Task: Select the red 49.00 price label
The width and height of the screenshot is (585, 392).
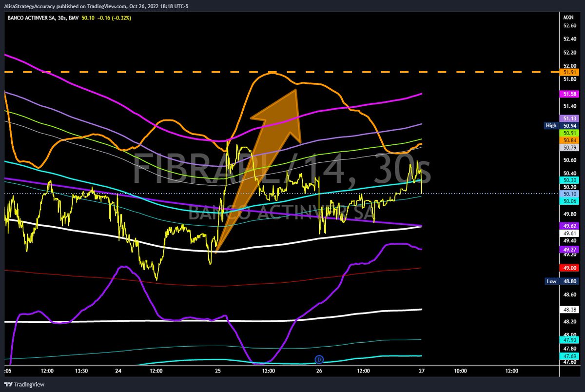Action: 570,268
